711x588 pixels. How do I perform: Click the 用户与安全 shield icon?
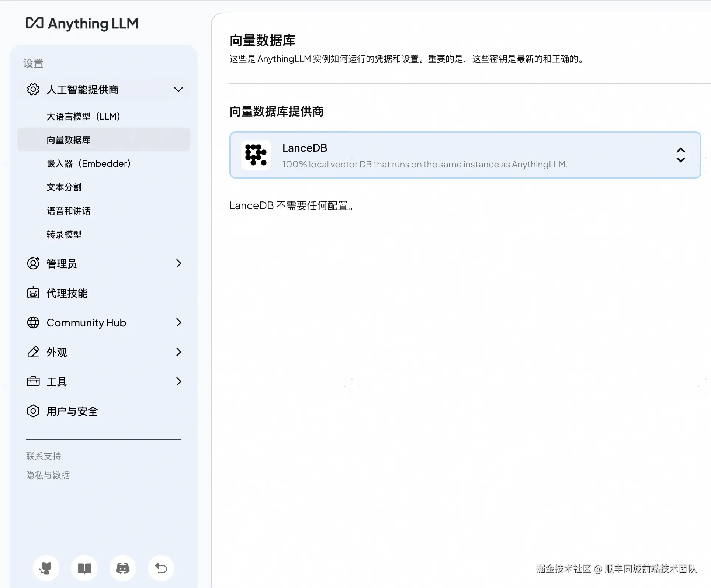(x=33, y=411)
